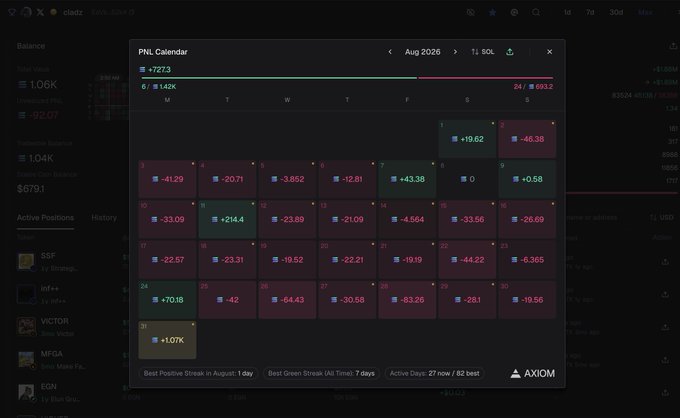Select August 24 cell showing +70.18

[x=167, y=300]
